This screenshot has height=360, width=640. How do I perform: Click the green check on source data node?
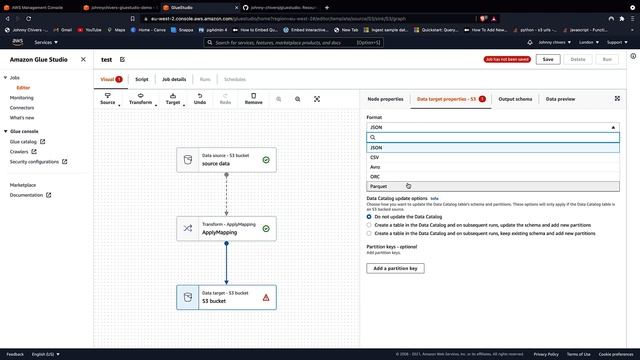266,160
